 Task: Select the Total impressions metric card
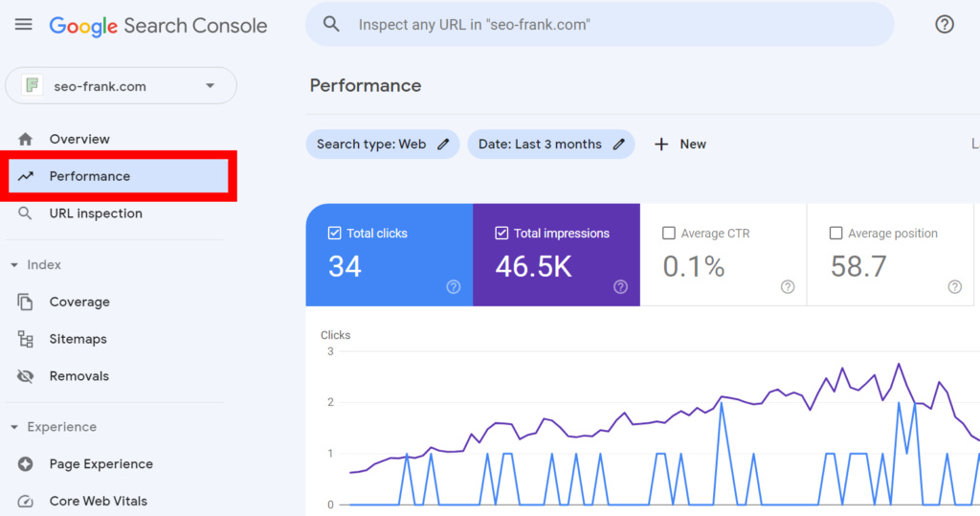[x=556, y=255]
